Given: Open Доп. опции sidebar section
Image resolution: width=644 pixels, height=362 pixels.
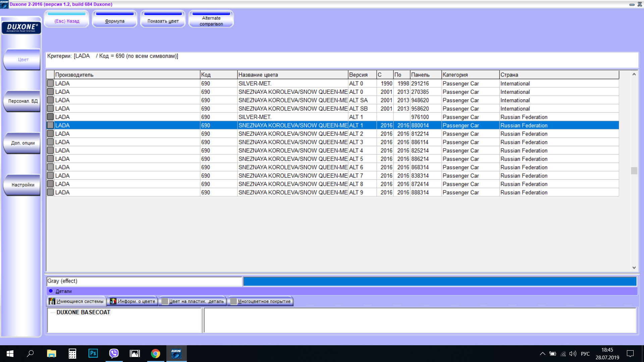Looking at the screenshot, I should click(22, 143).
